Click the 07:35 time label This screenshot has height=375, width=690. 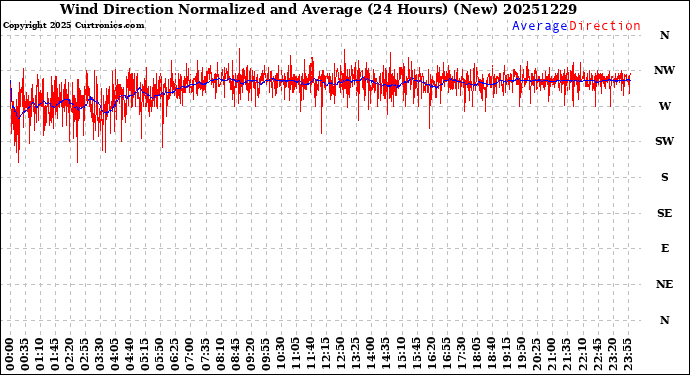205,354
